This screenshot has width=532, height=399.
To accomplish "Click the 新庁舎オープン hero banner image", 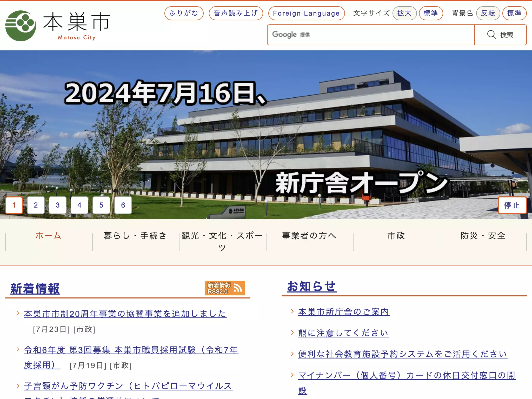I will 266,135.
